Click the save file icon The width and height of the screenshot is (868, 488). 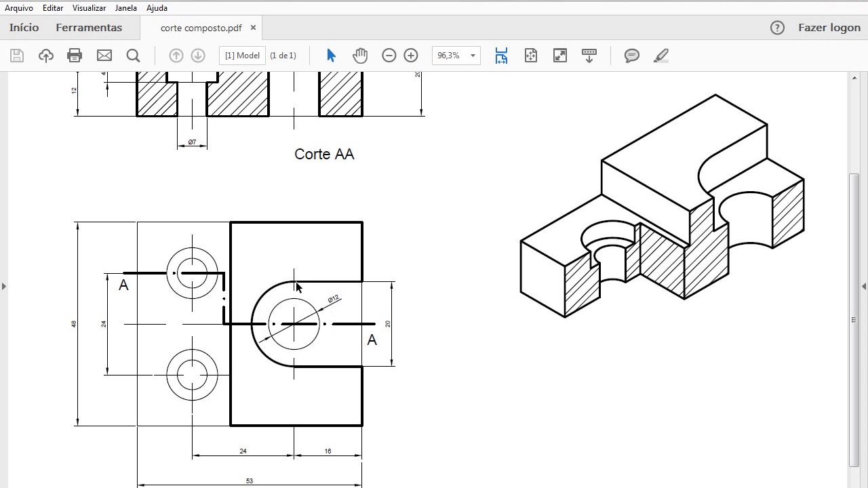click(17, 56)
